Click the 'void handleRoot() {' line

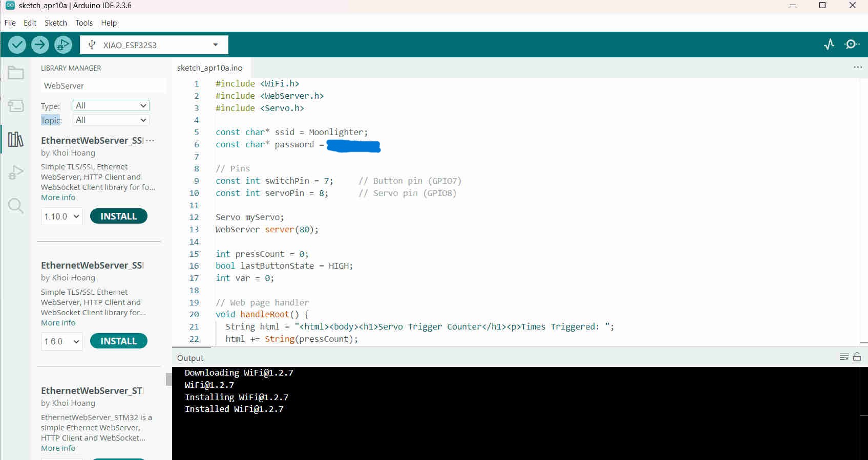coord(262,315)
